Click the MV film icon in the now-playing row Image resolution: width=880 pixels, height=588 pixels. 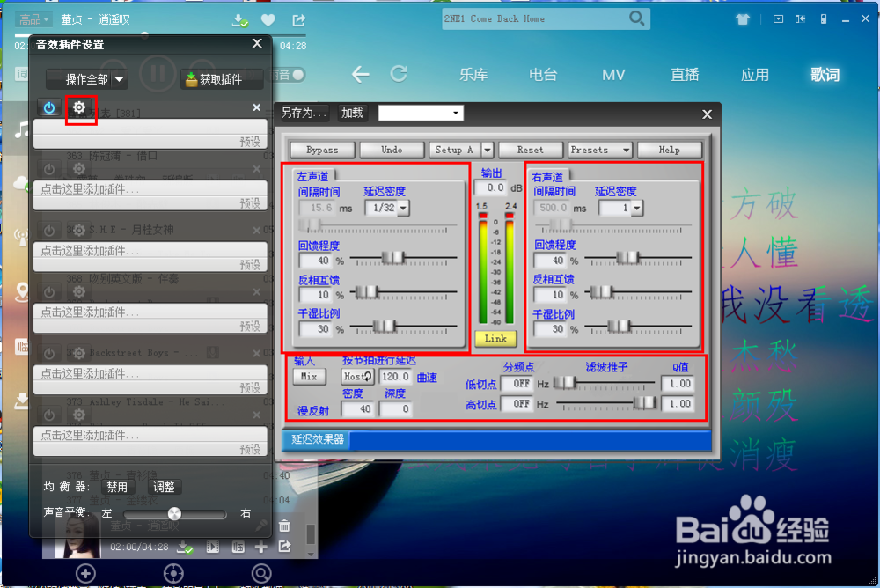click(213, 547)
